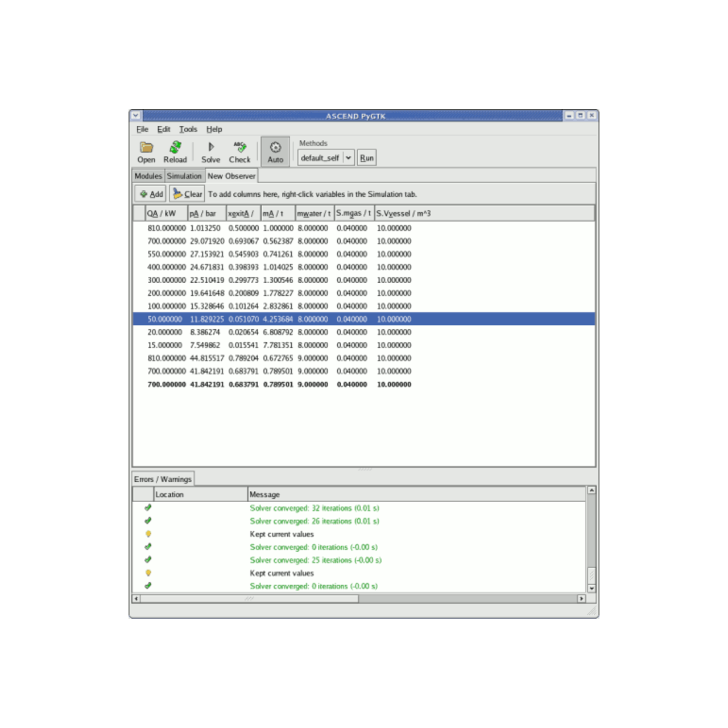Click the resize grip at window corner
This screenshot has width=728, height=728.
[592, 611]
